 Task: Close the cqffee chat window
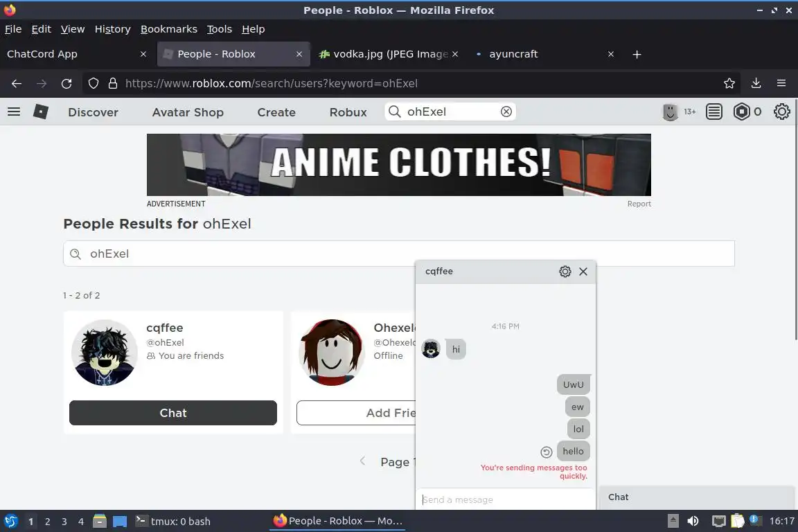(x=583, y=272)
